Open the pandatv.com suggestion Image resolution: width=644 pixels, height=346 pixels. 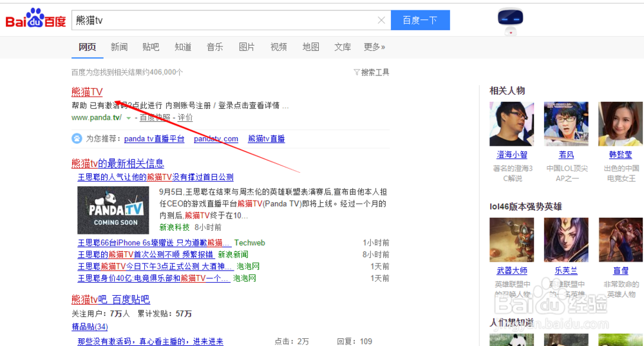click(216, 139)
